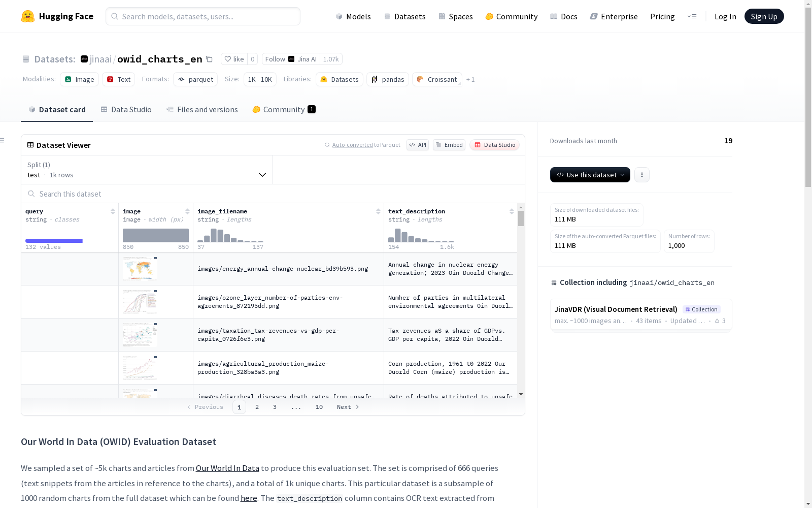Like the owid_charts_en dataset

click(x=234, y=59)
